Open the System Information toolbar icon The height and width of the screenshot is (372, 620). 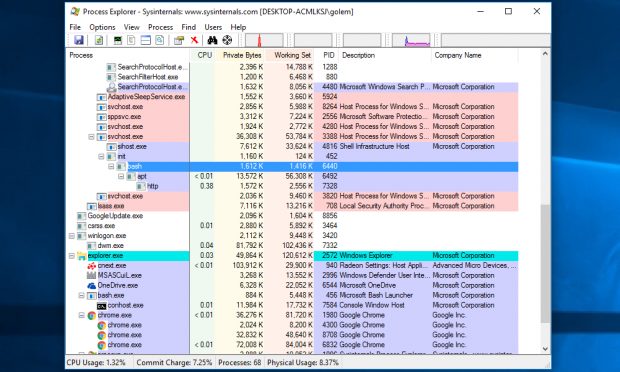click(117, 40)
